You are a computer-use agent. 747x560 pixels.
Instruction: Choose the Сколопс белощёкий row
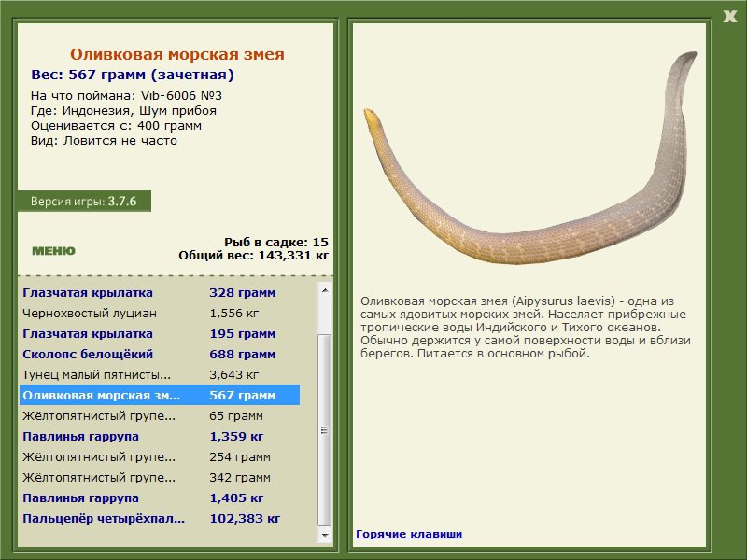coord(160,355)
